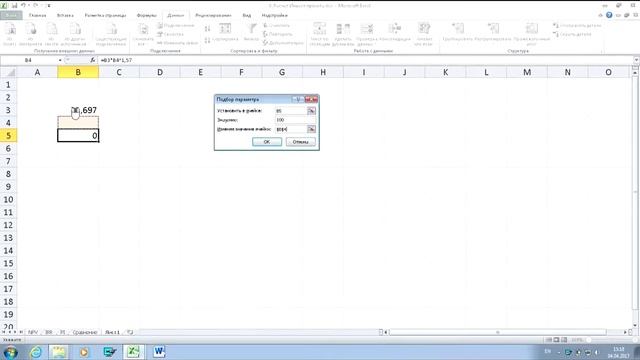Screen dimensions: 640x360
Task: Switch to the Review ribbon tab
Action: tap(213, 15)
